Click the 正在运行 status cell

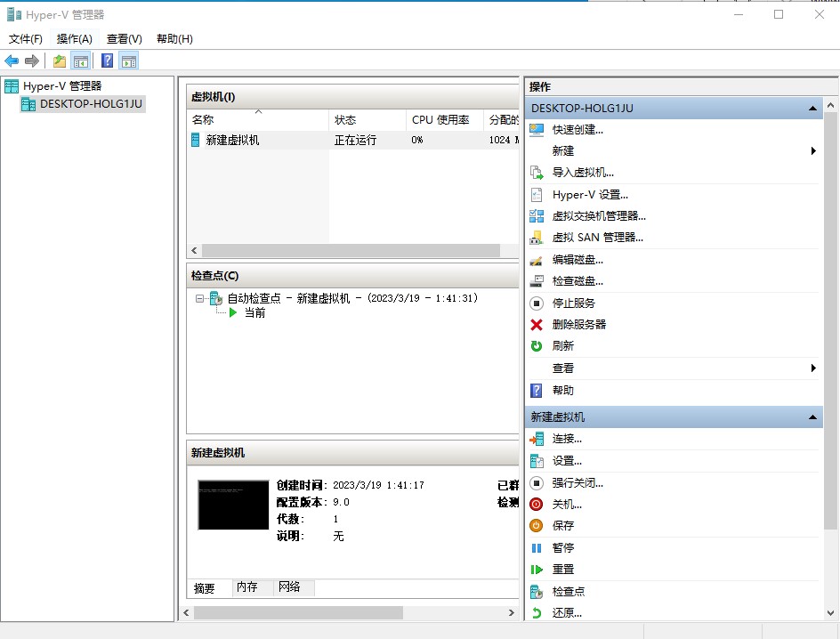355,141
